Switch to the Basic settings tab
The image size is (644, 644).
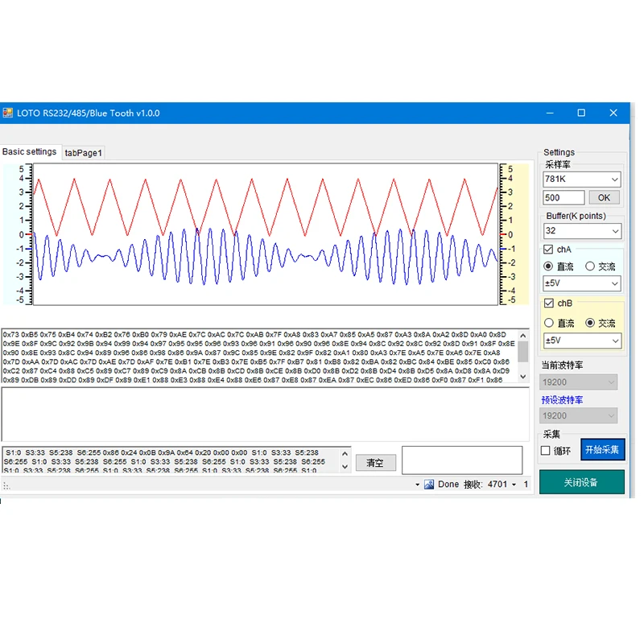click(x=30, y=151)
